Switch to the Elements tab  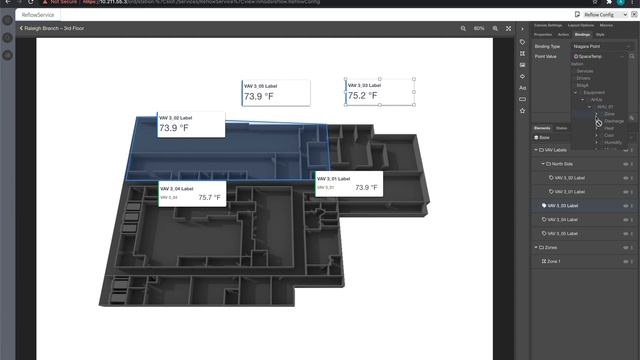tap(542, 128)
